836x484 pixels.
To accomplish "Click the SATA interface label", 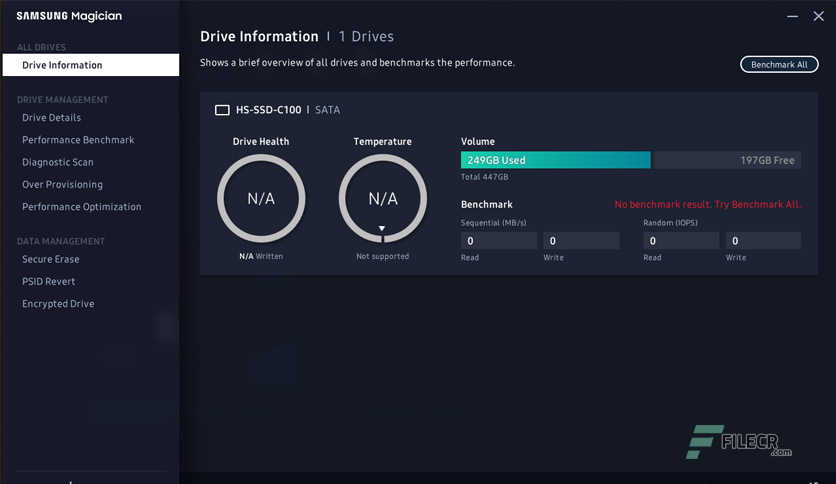I will [327, 110].
